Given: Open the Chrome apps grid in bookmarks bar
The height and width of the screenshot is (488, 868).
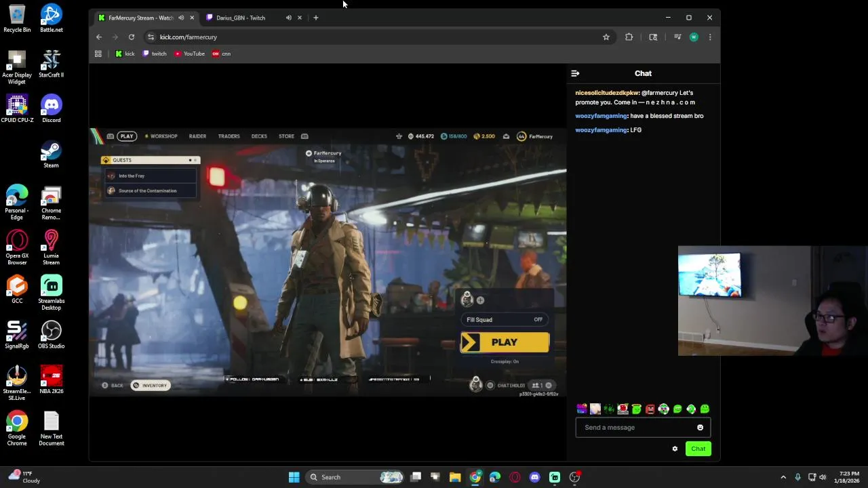Looking at the screenshot, I should 98,54.
